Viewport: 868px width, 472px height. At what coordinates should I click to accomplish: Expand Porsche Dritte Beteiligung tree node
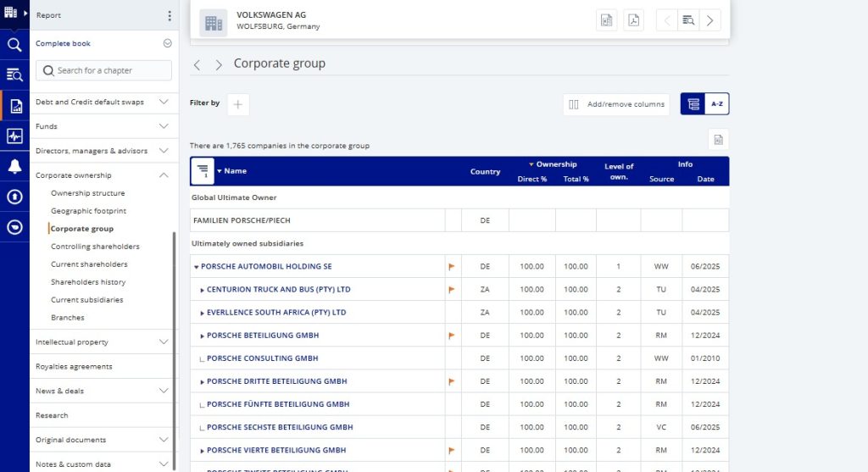point(202,382)
